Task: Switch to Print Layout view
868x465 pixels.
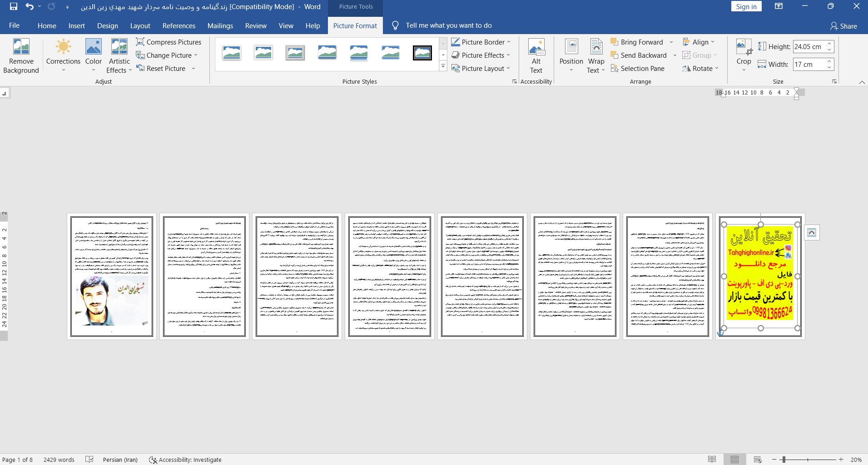Action: (x=734, y=460)
